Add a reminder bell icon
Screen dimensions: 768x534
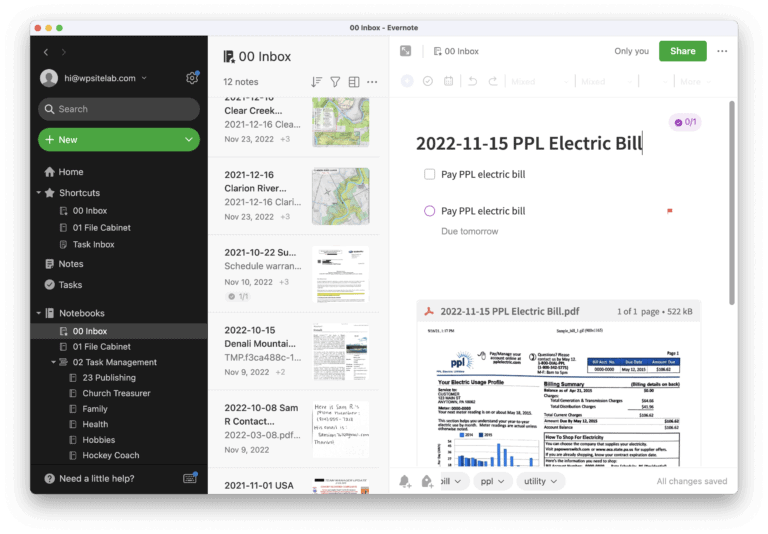tap(405, 482)
